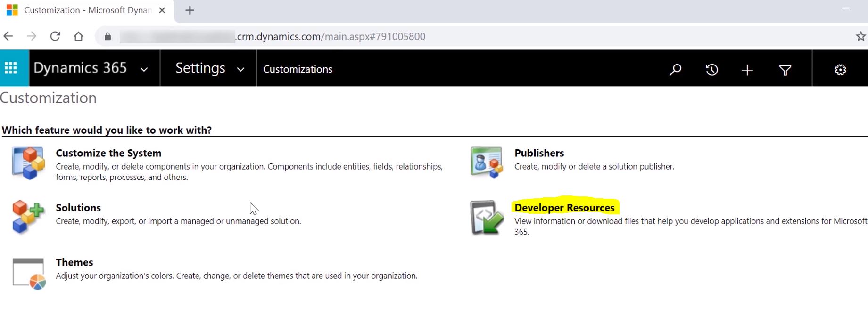This screenshot has height=317, width=868.
Task: Click the browser address bar
Action: tap(330, 36)
